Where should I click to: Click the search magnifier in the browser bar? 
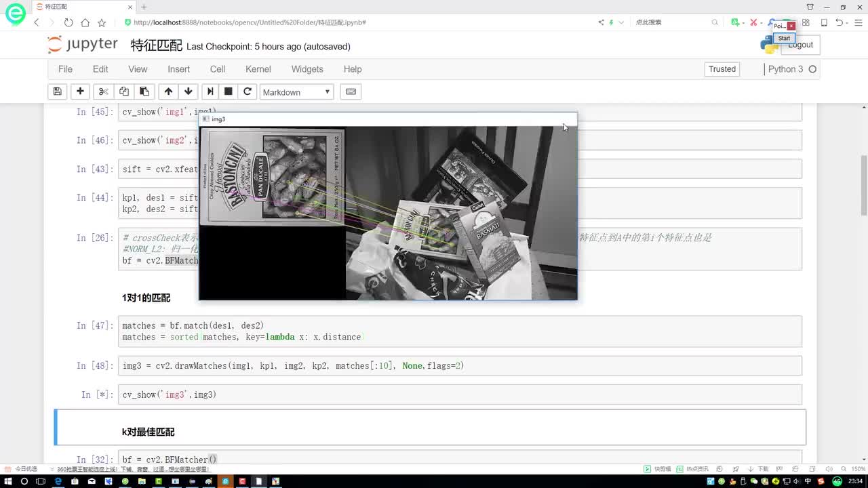(715, 22)
